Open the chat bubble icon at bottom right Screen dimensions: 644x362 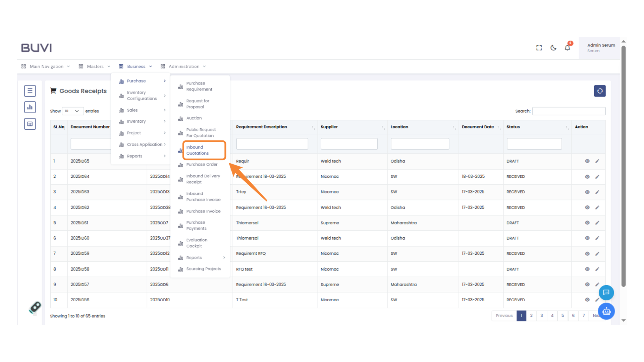(606, 292)
